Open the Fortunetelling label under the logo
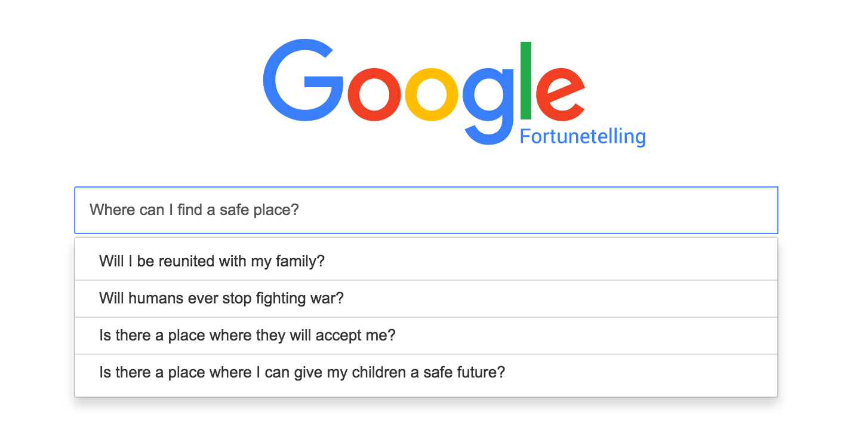Image resolution: width=868 pixels, height=448 pixels. [582, 137]
